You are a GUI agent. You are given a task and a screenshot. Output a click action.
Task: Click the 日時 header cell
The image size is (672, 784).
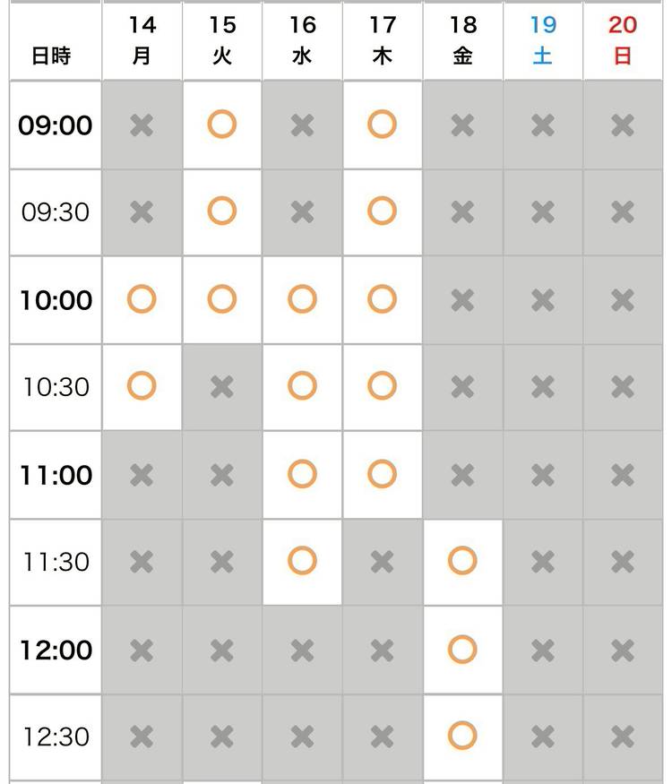click(51, 56)
